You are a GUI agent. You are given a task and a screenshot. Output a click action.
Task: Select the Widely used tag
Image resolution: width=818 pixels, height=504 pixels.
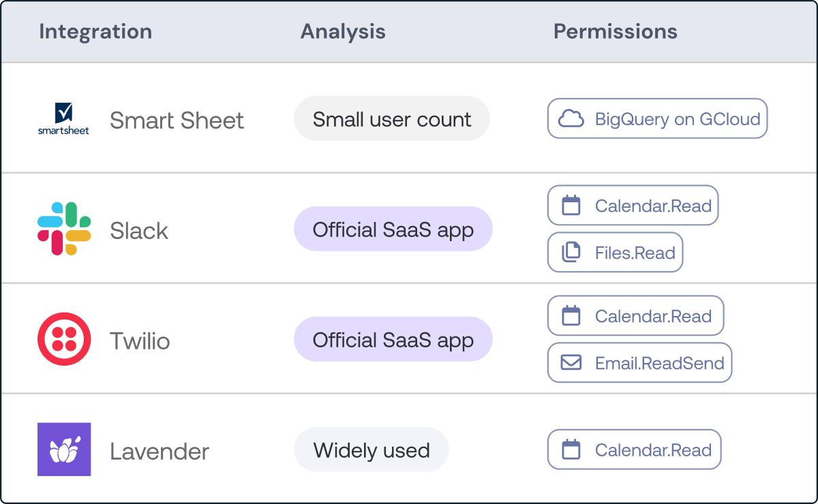coord(372,450)
